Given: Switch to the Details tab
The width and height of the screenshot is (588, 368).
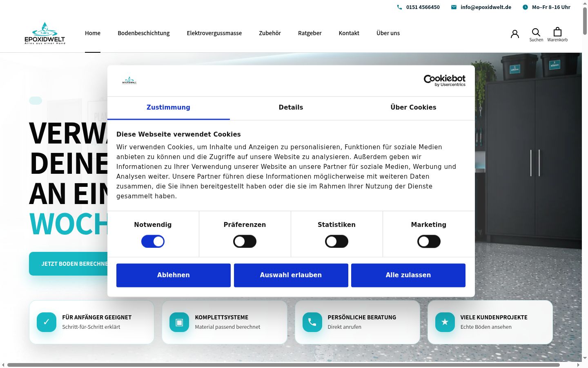Looking at the screenshot, I should pyautogui.click(x=291, y=108).
